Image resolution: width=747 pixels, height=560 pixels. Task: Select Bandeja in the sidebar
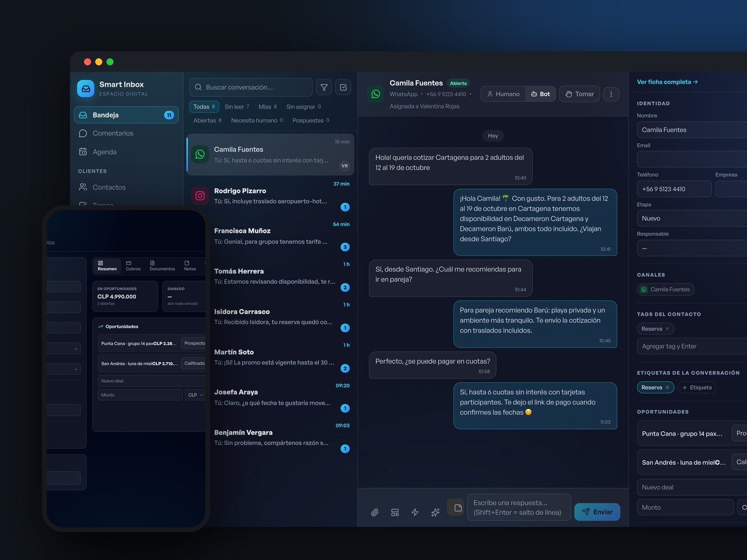coord(127,115)
